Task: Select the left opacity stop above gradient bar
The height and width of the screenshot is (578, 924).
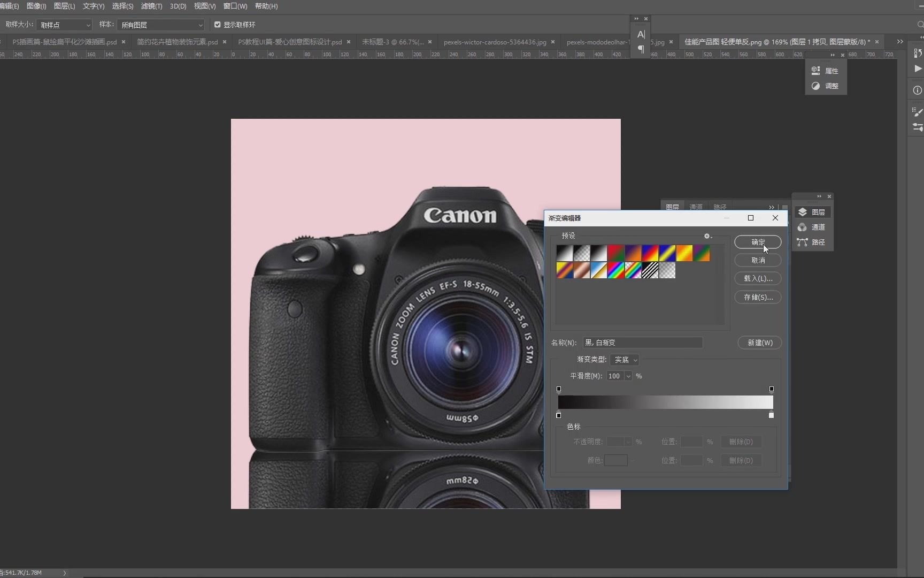Action: 559,389
